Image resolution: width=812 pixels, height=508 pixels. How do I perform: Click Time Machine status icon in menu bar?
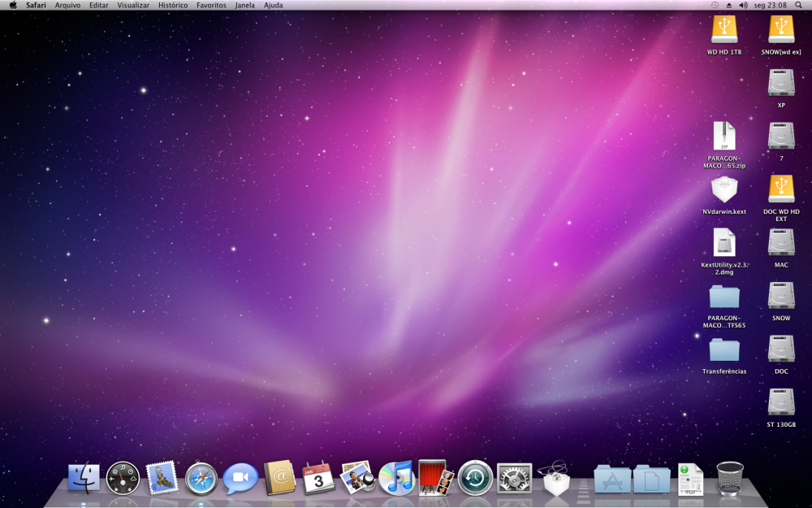(x=715, y=5)
